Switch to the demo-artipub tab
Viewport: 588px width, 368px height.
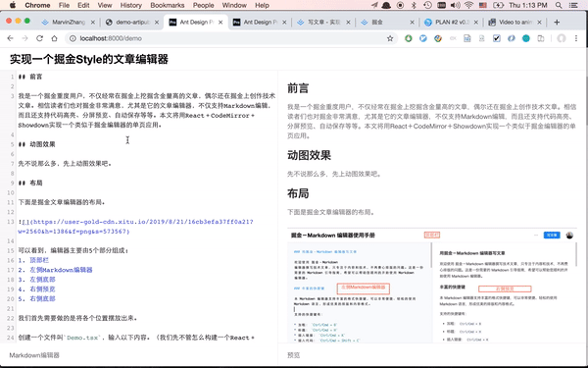pyautogui.click(x=132, y=23)
